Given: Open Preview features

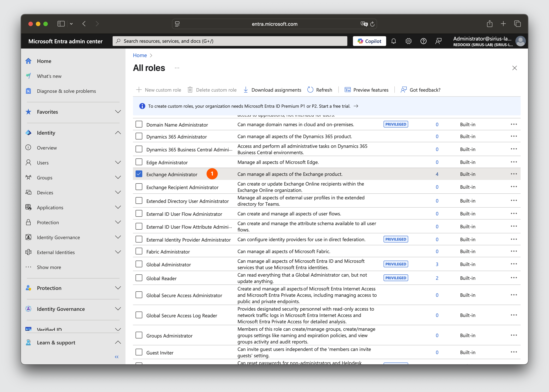Looking at the screenshot, I should tap(367, 90).
